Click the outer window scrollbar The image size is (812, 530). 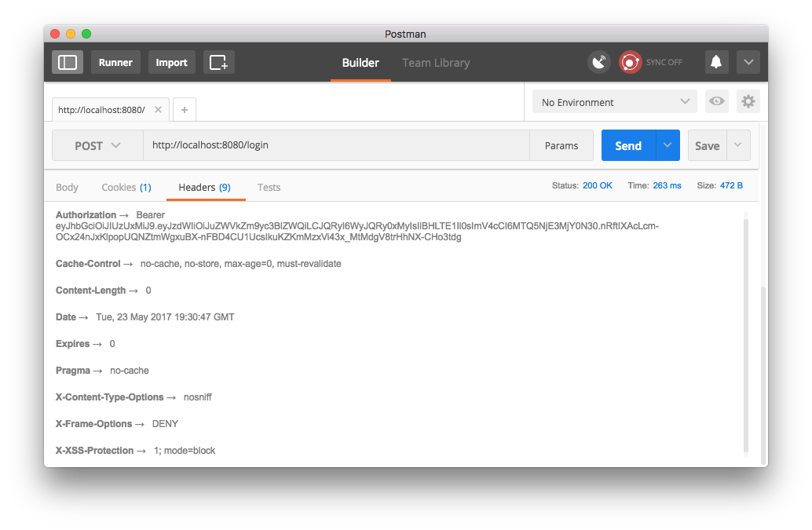pyautogui.click(x=763, y=376)
